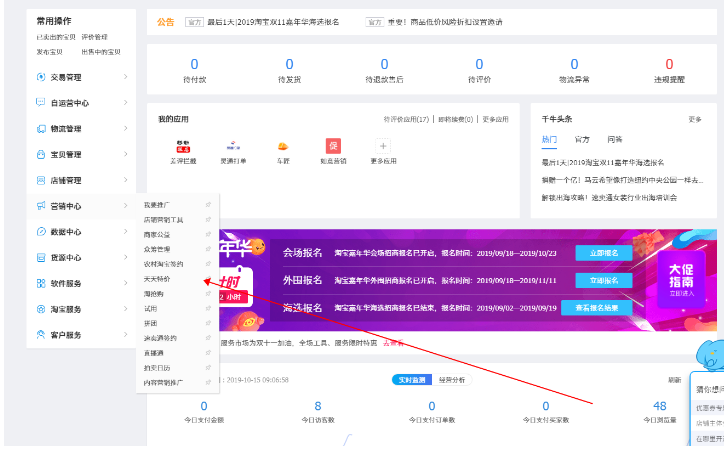This screenshot has height=454, width=727.
Task: Pin 众筹管理 with its pin icon
Action: click(208, 249)
